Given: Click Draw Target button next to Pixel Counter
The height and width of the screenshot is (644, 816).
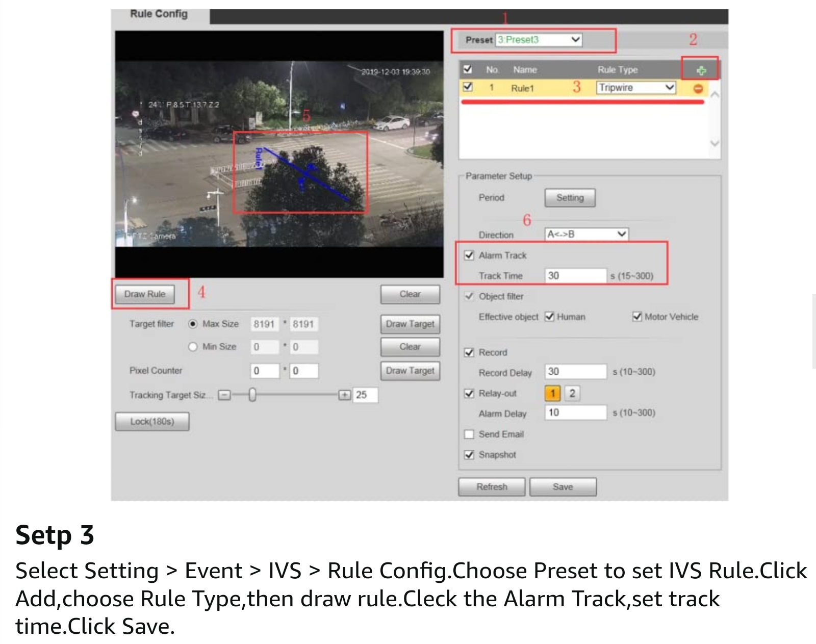Looking at the screenshot, I should tap(410, 371).
